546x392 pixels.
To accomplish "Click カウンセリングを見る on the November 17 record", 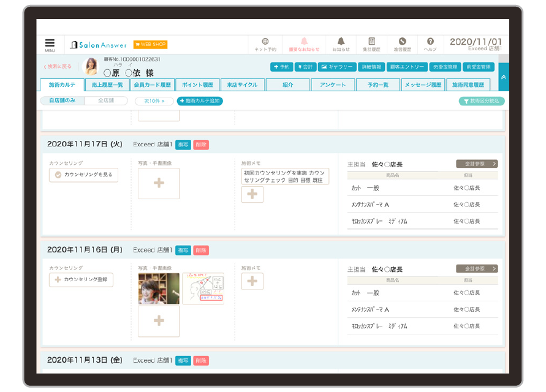I will click(84, 175).
